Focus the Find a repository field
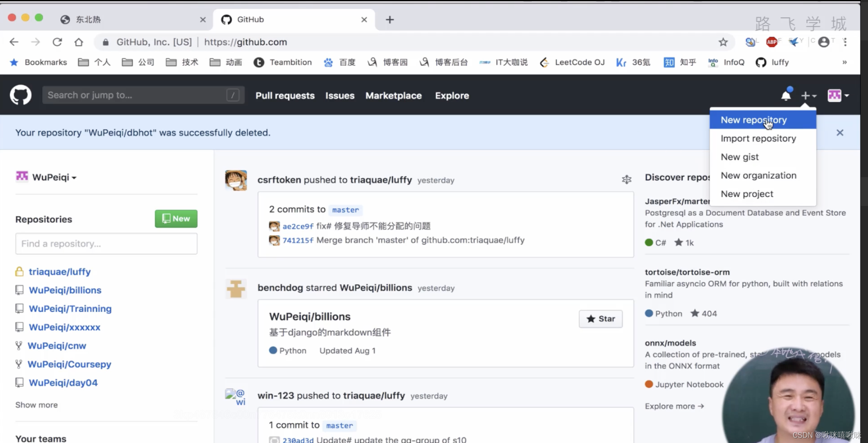The width and height of the screenshot is (868, 443). (x=106, y=243)
